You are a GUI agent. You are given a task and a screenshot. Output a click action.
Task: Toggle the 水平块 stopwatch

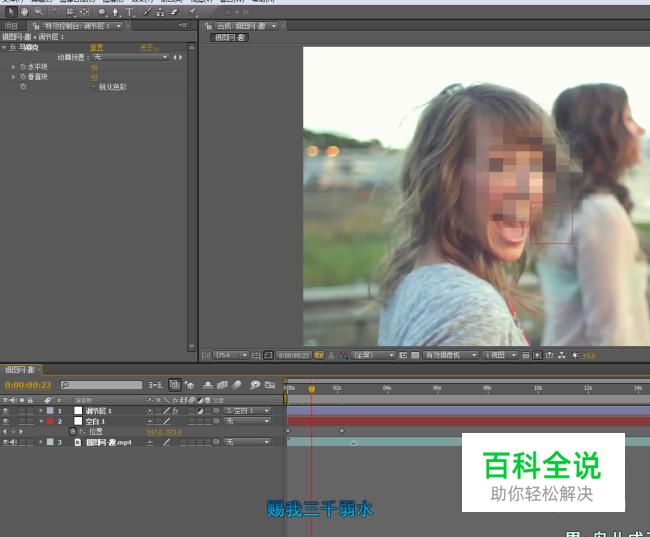coord(23,67)
